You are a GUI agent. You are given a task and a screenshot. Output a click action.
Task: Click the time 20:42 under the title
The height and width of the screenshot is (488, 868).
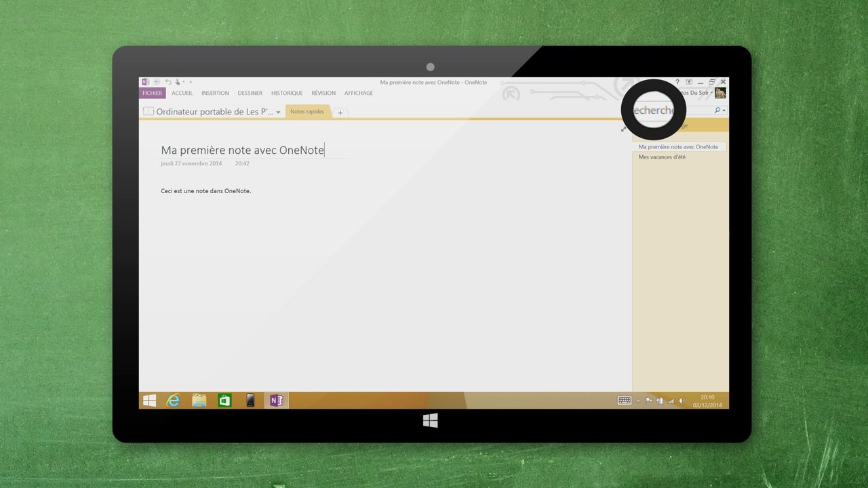click(242, 163)
